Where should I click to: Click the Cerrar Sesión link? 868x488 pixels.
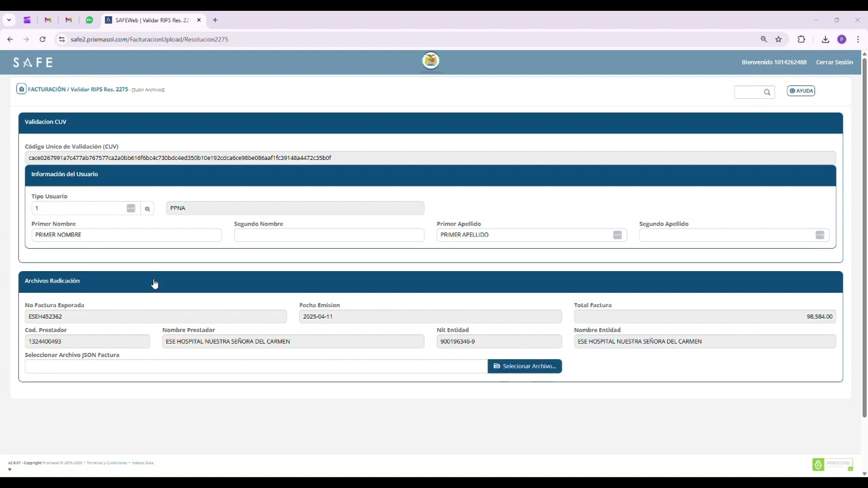click(x=834, y=62)
